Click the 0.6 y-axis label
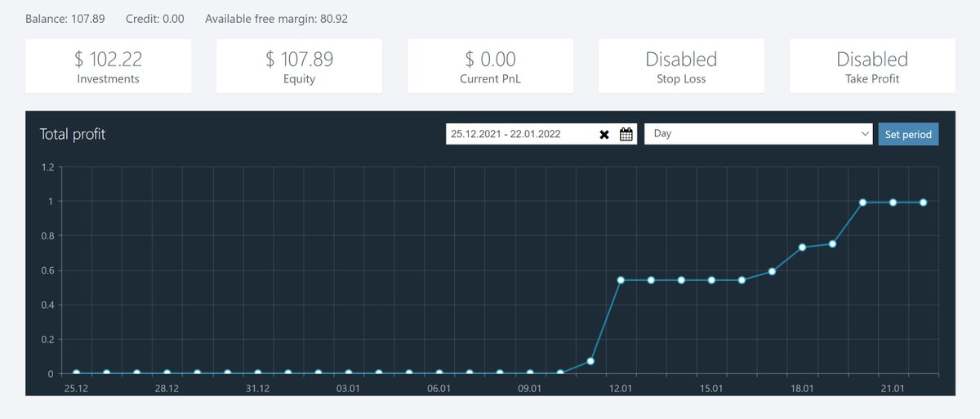The height and width of the screenshot is (419, 980). tap(47, 270)
